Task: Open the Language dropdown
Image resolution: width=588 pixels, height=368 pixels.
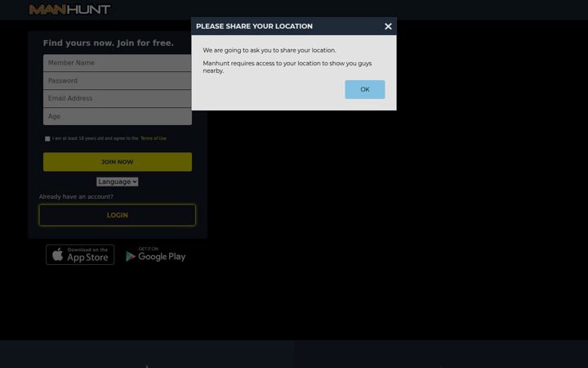Action: coord(118,182)
